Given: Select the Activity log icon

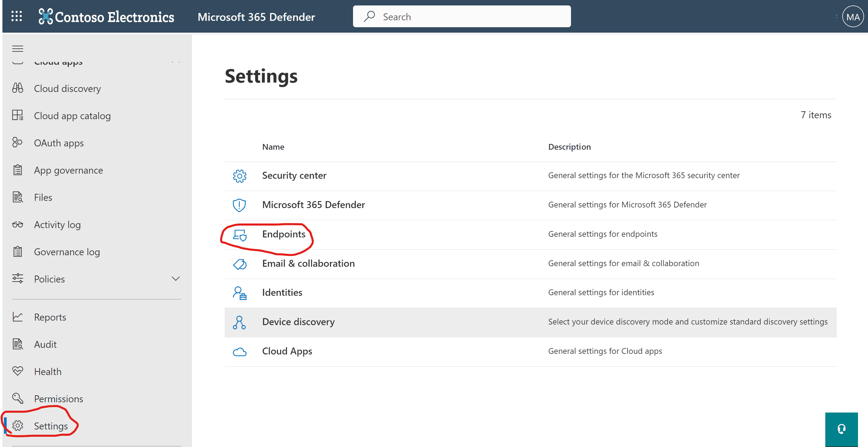Looking at the screenshot, I should click(x=18, y=224).
